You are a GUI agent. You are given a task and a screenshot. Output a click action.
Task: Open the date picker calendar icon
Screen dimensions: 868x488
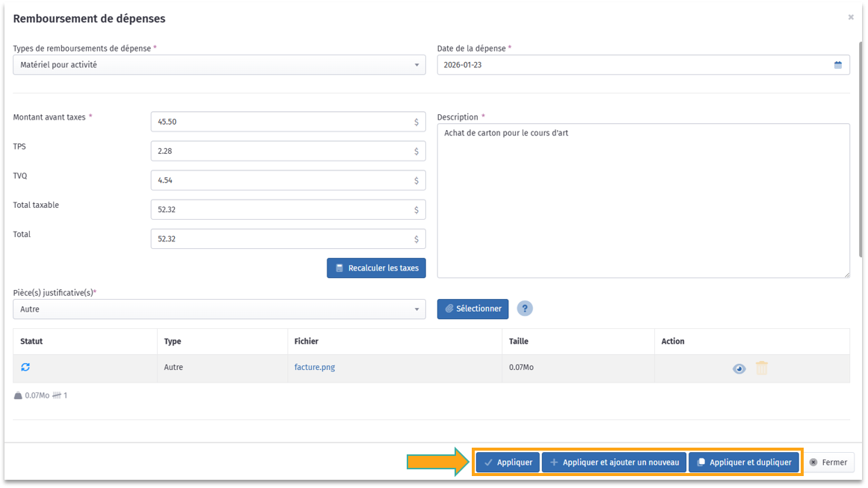[x=837, y=65]
